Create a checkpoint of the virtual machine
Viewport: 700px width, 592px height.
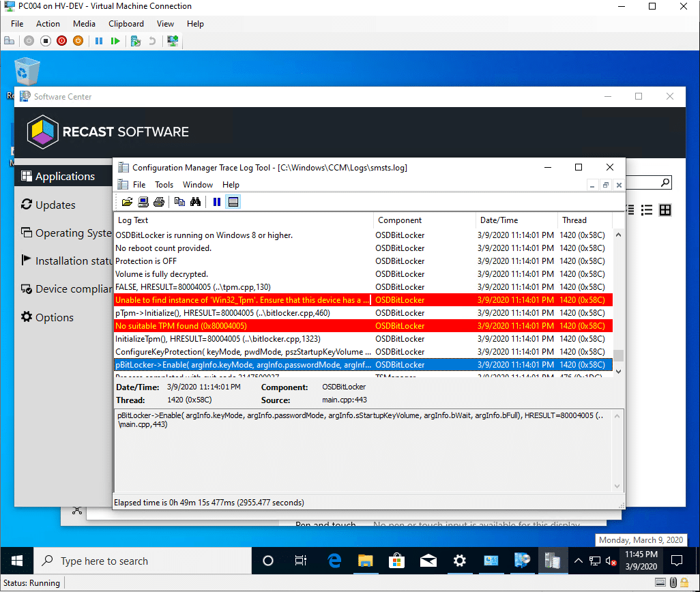[135, 40]
